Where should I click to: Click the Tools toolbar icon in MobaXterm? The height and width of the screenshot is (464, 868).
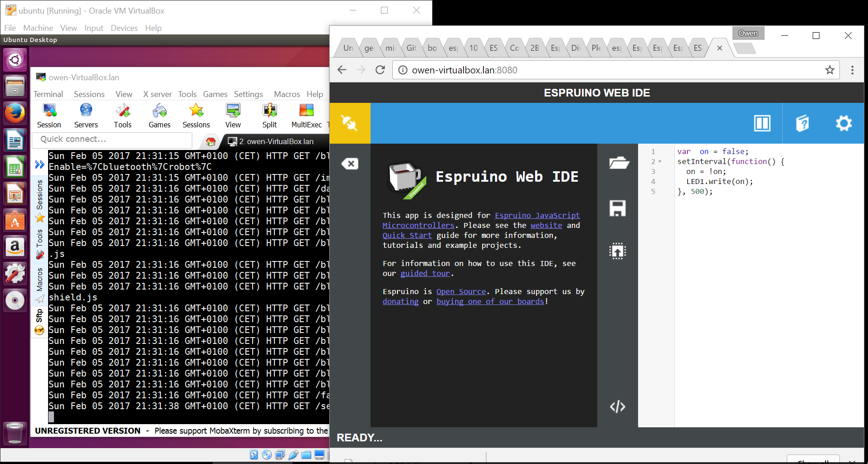122,116
